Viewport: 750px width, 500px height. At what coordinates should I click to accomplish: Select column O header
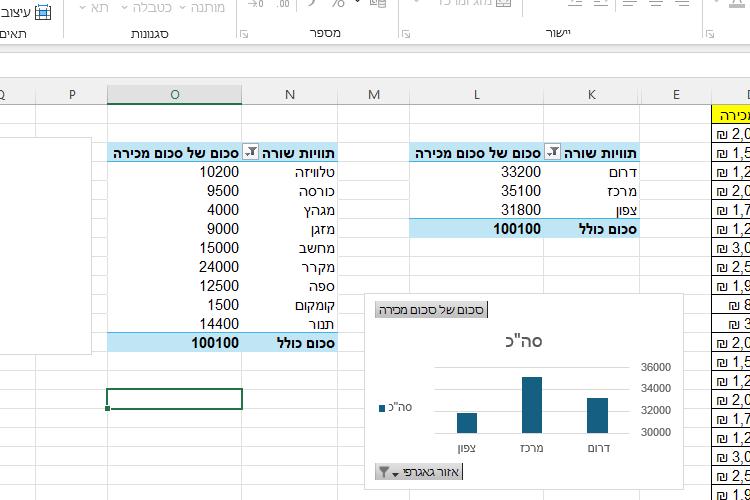[x=175, y=95]
